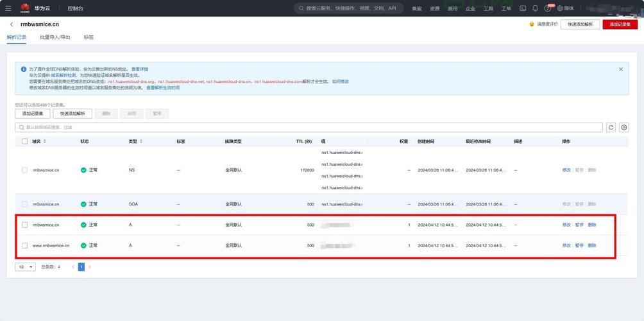Expand the 简体 language selector
The image size is (644, 321).
[565, 8]
